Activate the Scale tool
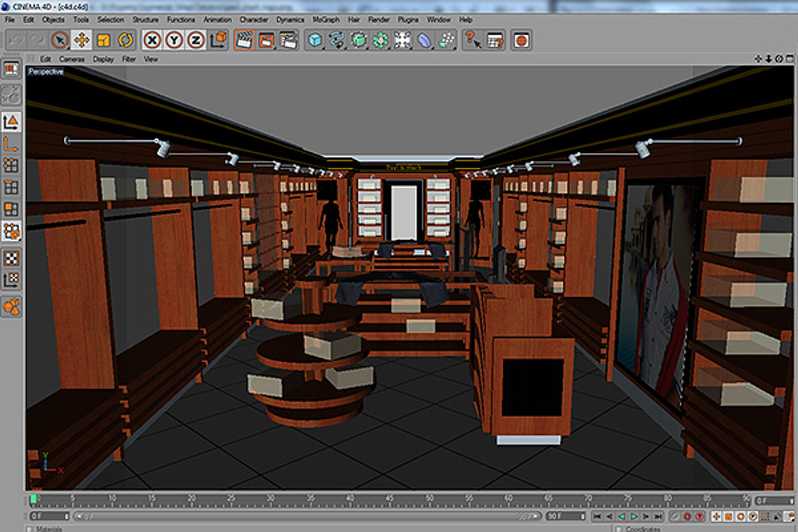Viewport: 798px width, 532px height. [104, 41]
